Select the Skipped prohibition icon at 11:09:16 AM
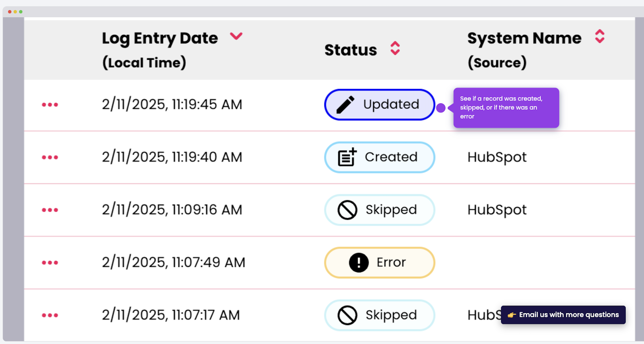644x344 pixels. coord(348,210)
